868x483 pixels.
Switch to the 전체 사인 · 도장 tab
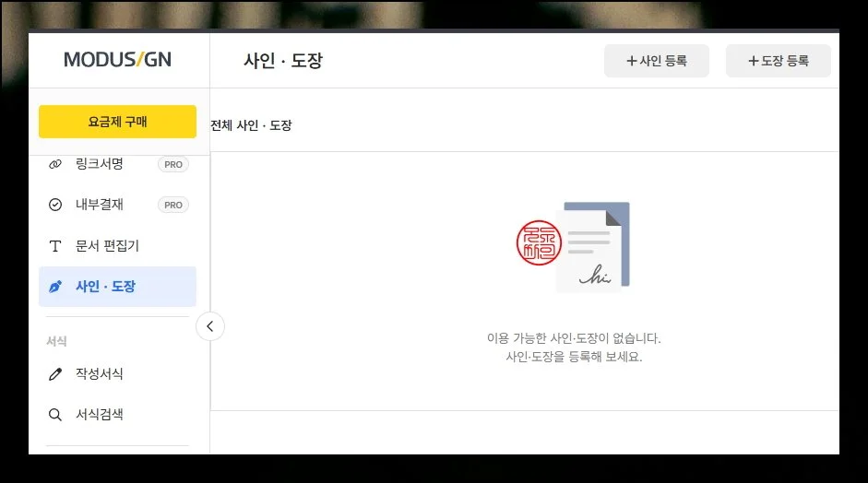(x=252, y=125)
